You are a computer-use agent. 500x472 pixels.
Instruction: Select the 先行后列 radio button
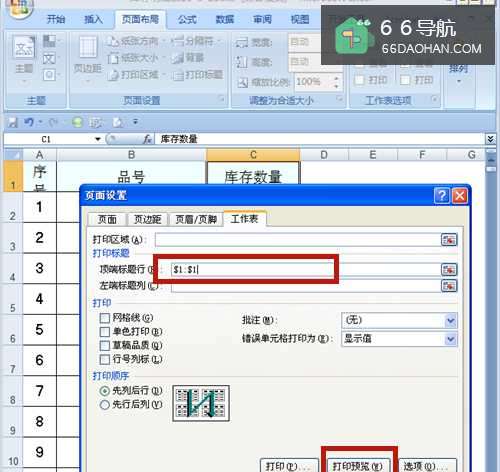[x=105, y=404]
